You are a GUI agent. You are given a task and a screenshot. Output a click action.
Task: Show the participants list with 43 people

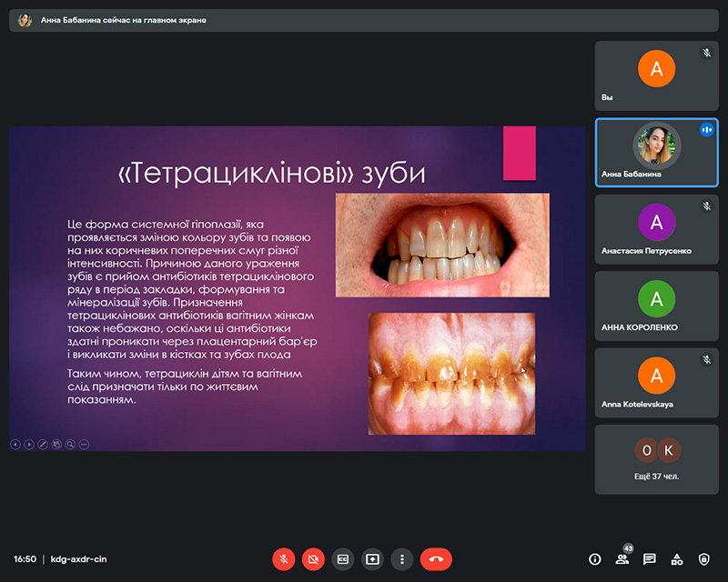click(622, 559)
